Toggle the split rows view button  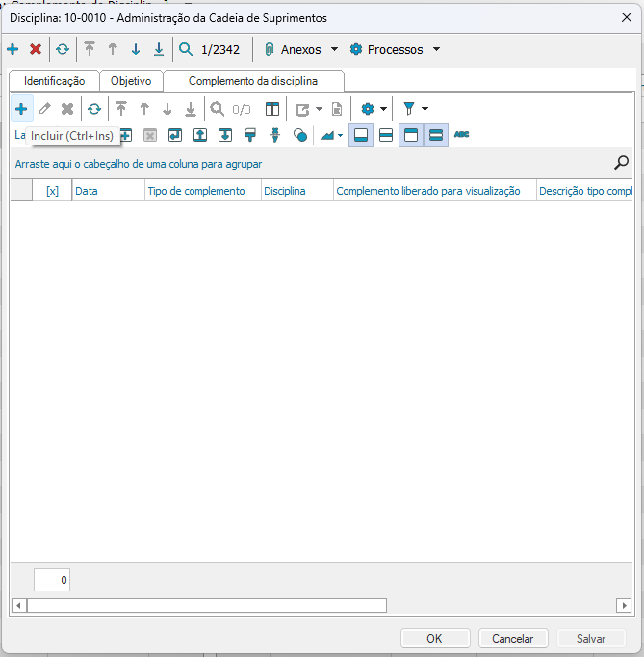click(x=386, y=135)
